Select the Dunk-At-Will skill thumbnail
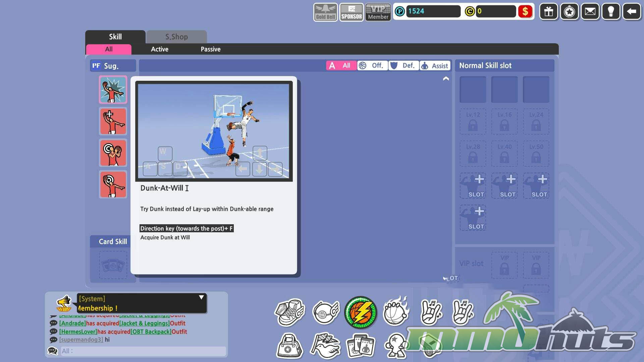The height and width of the screenshot is (362, 644). point(113,89)
